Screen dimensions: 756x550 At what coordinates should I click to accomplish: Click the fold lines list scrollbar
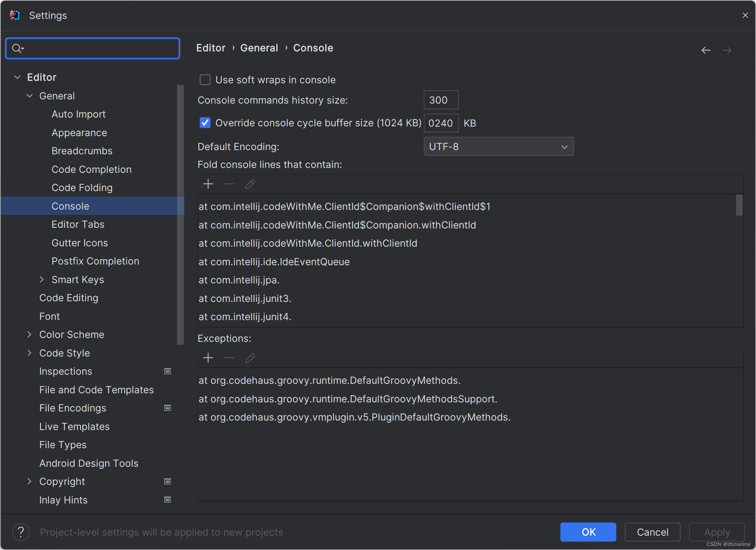point(739,205)
